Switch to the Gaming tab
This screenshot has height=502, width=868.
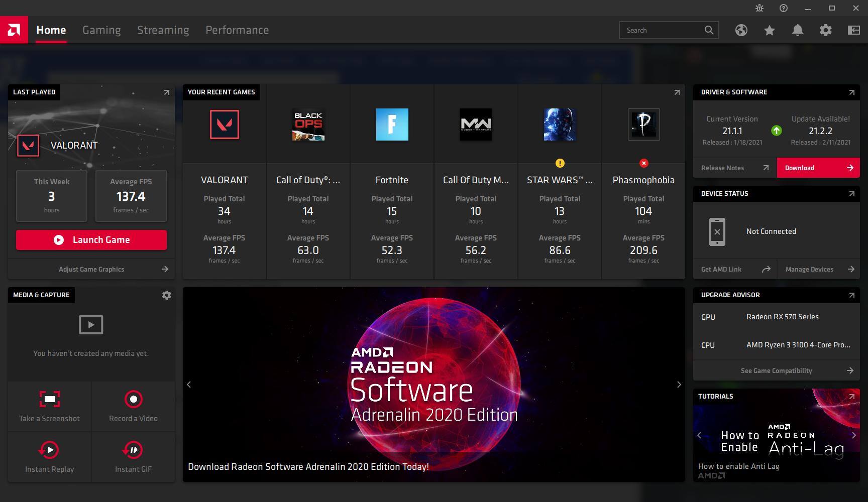(x=101, y=30)
